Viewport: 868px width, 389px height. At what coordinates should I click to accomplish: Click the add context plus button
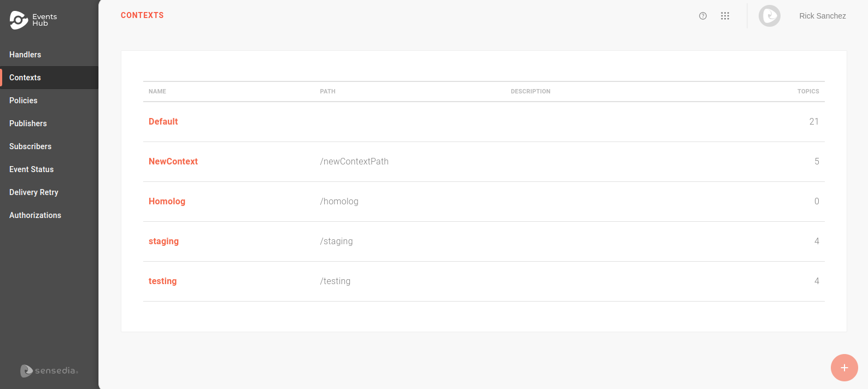[x=844, y=368]
